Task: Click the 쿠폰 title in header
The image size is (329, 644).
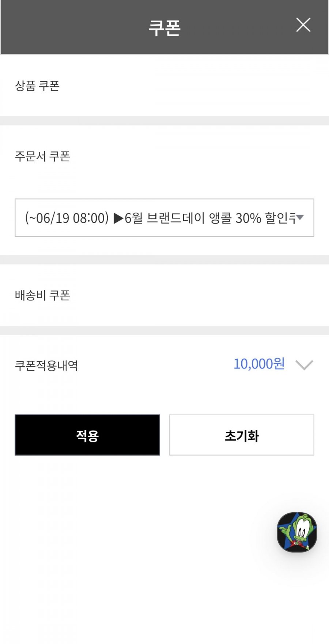Action: [x=164, y=28]
